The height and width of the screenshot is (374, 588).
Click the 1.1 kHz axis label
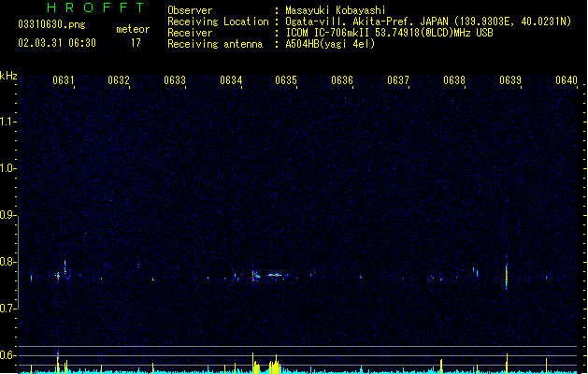click(7, 122)
